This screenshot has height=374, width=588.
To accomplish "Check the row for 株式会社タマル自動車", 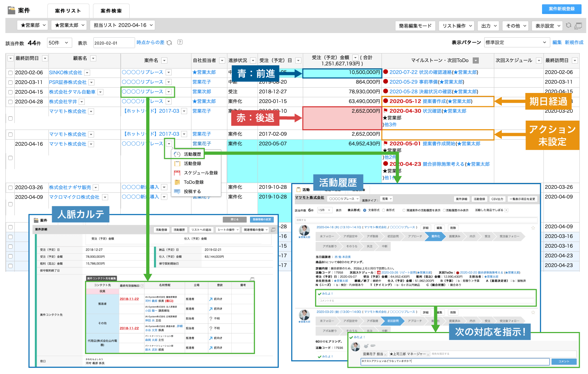I will [10, 92].
